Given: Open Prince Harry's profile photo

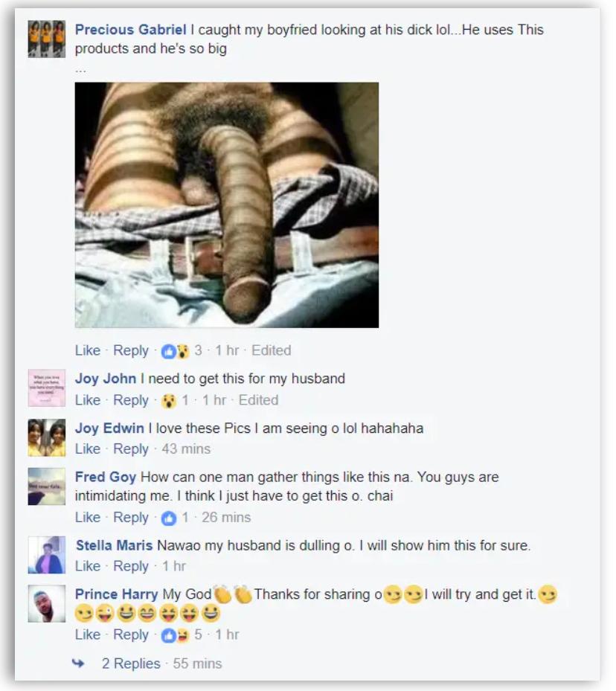Looking at the screenshot, I should point(47,603).
